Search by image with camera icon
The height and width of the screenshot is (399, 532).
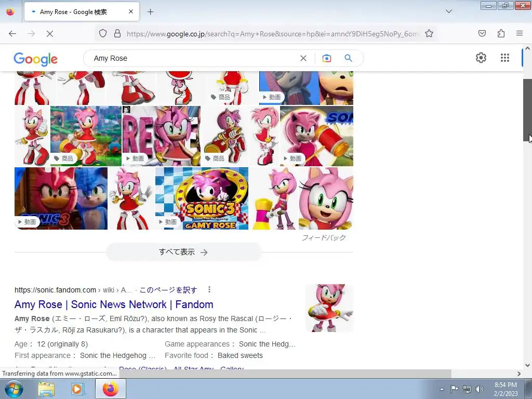[326, 58]
